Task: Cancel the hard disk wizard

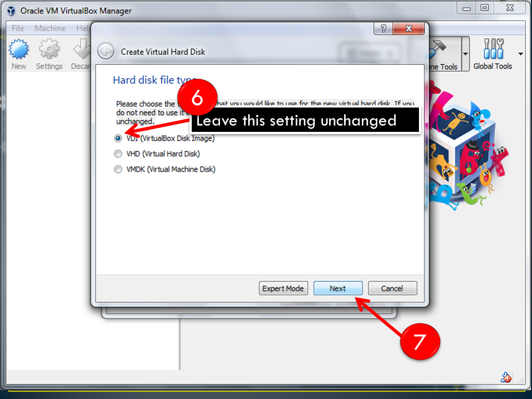Action: pyautogui.click(x=392, y=288)
